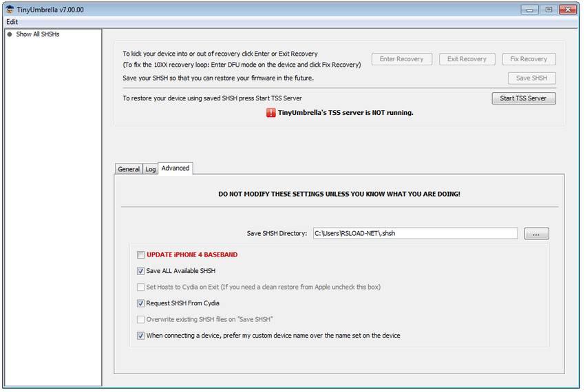
Task: Uncheck prefer my custom device name option
Action: point(140,336)
